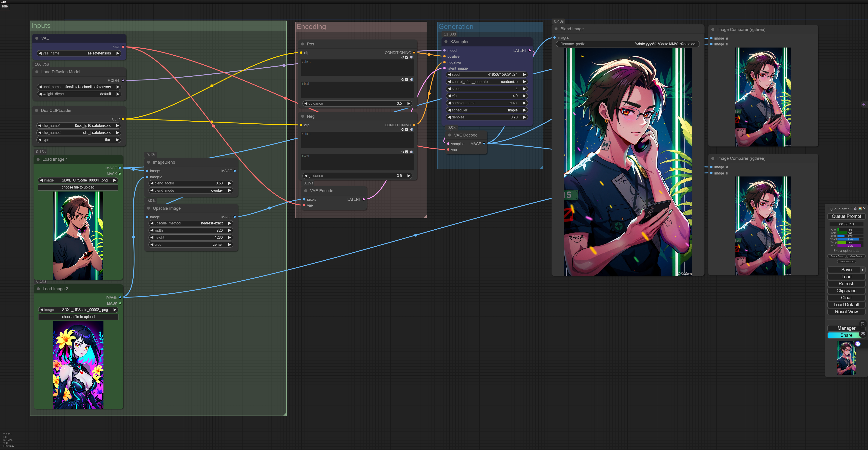The width and height of the screenshot is (868, 450).
Task: Uncheck the checkbox above Neg t5xxl text box
Action: pyautogui.click(x=407, y=152)
